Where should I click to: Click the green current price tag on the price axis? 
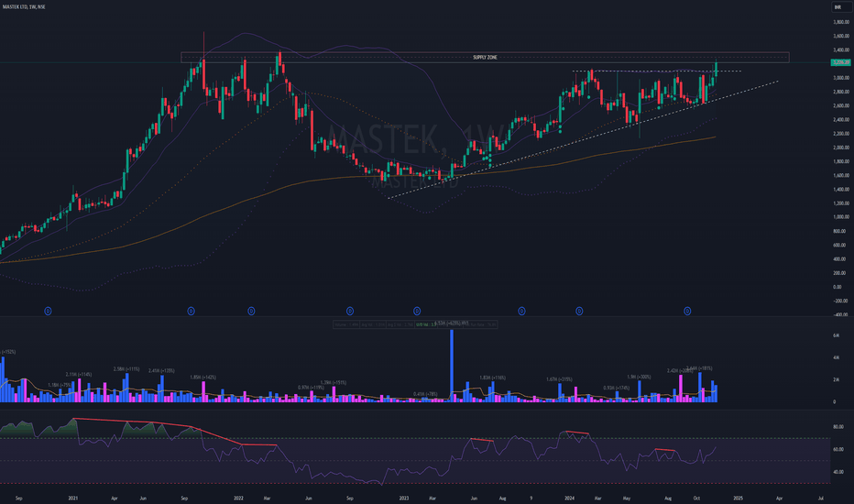pyautogui.click(x=840, y=62)
